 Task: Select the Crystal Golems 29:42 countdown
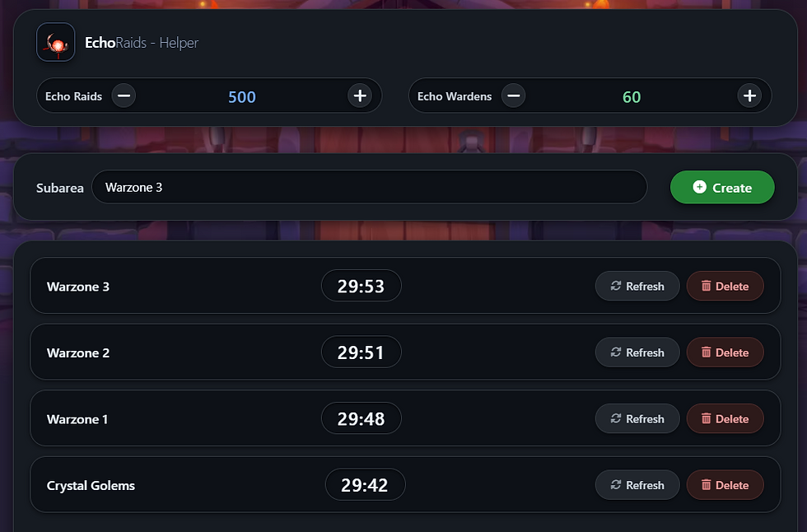click(365, 485)
